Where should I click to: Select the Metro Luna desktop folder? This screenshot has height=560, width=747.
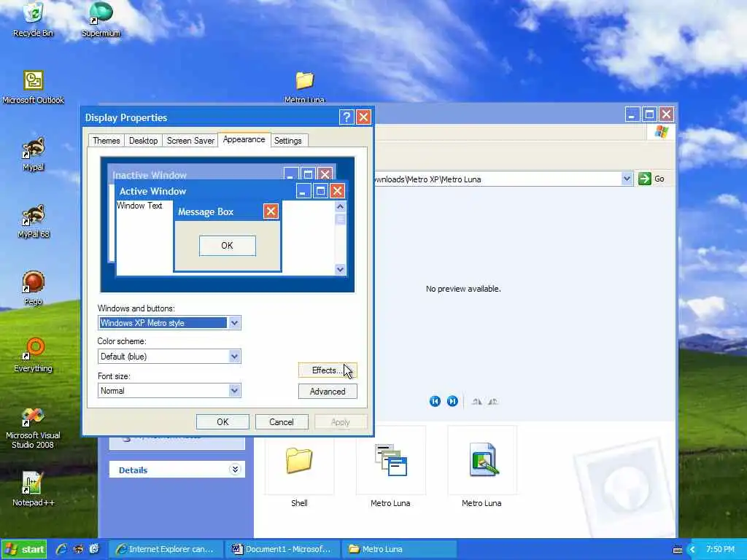(x=304, y=87)
